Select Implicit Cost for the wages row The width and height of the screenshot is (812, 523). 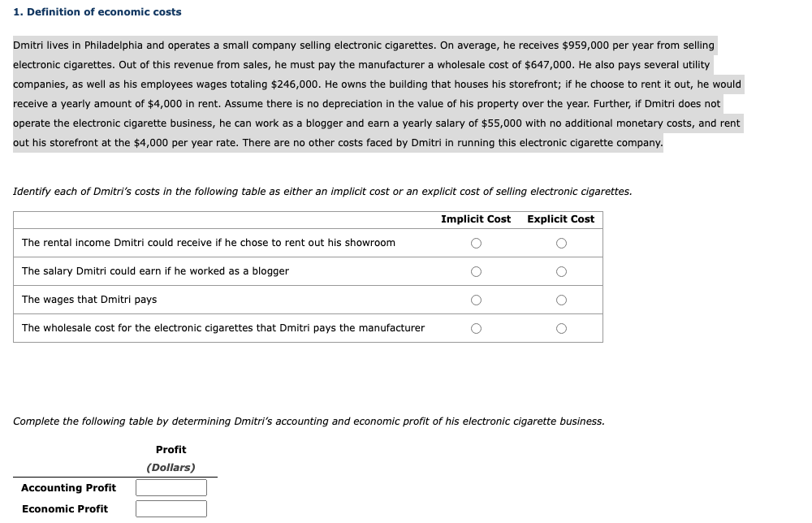tap(476, 300)
